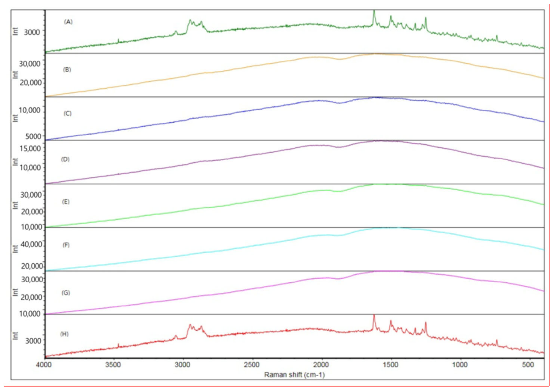Click the (H) spectrum label
Image resolution: width=557 pixels, height=392 pixels.
pos(64,334)
